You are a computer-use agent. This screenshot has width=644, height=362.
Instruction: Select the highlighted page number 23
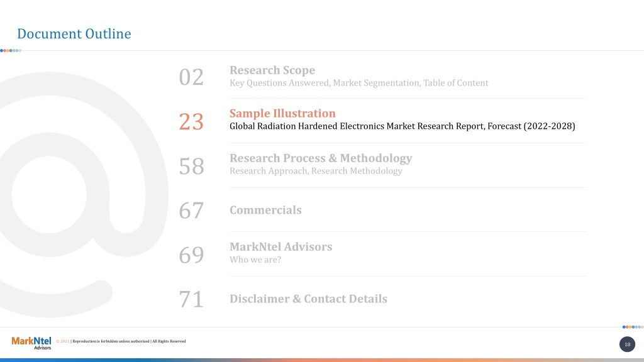tap(191, 122)
